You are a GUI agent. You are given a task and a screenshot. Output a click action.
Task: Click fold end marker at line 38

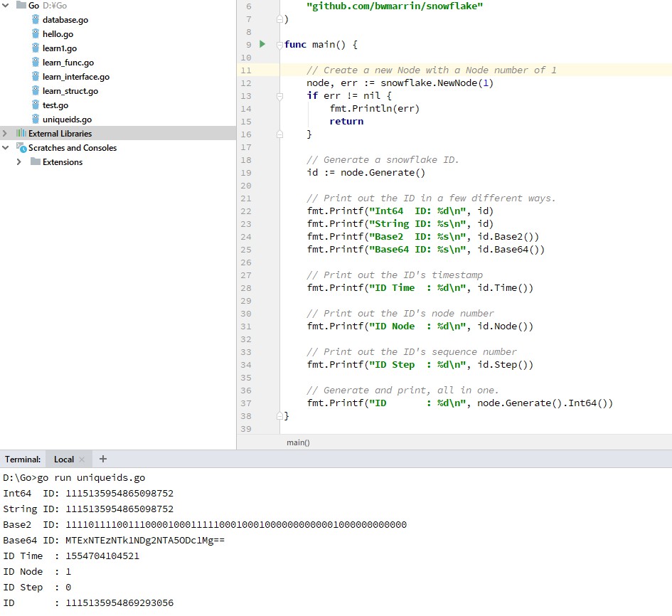coord(279,415)
